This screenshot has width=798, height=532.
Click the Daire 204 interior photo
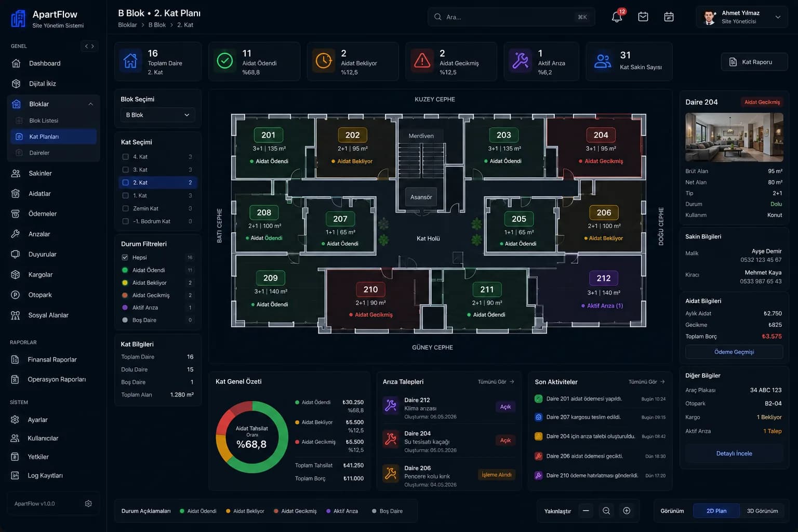(x=734, y=138)
